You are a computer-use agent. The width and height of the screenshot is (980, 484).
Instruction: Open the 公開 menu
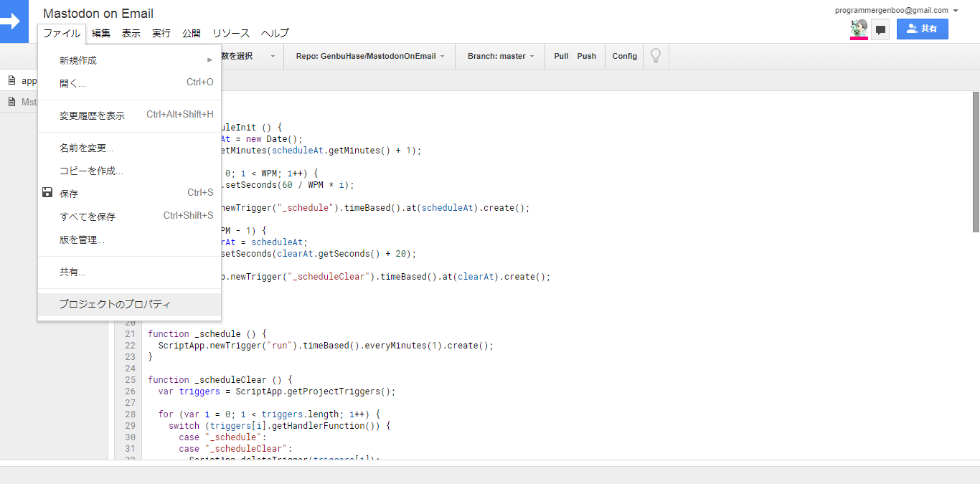click(192, 34)
